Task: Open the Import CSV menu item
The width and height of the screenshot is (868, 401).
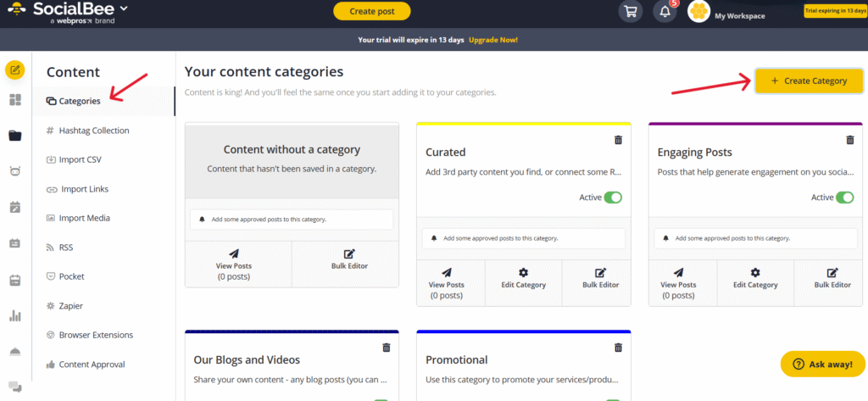Action: (x=80, y=159)
